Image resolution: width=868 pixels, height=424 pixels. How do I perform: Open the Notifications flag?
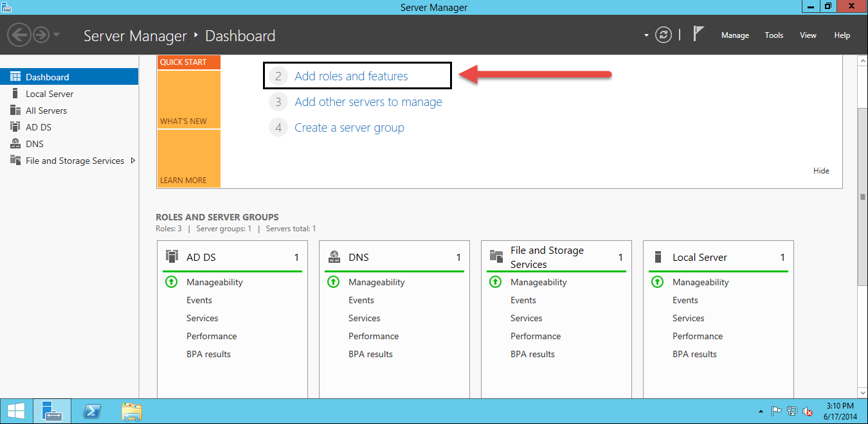[698, 34]
